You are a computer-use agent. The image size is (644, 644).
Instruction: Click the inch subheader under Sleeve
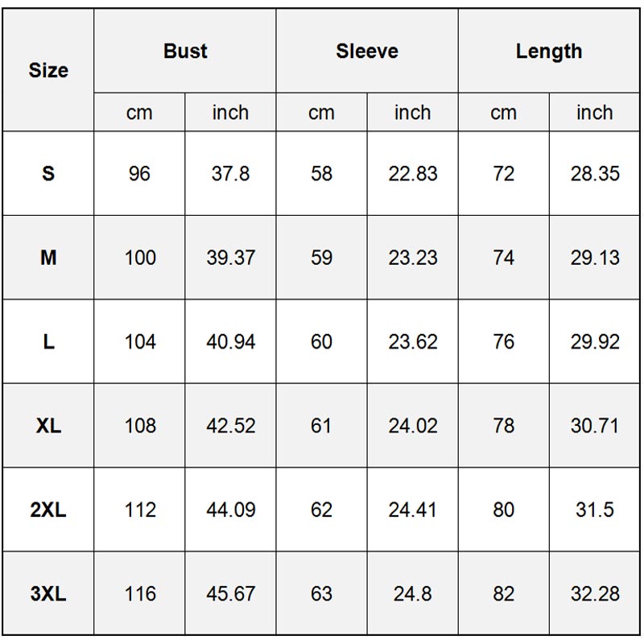[412, 113]
